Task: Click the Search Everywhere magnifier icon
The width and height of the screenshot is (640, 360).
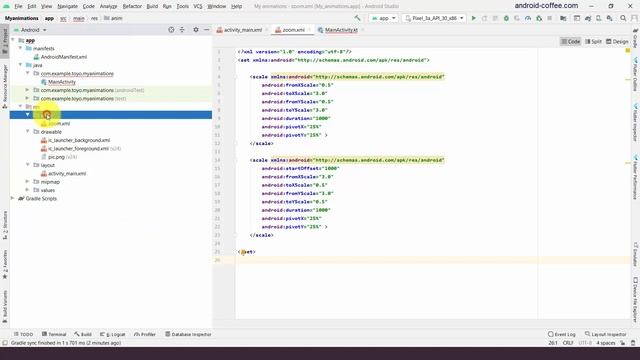Action: (623, 18)
